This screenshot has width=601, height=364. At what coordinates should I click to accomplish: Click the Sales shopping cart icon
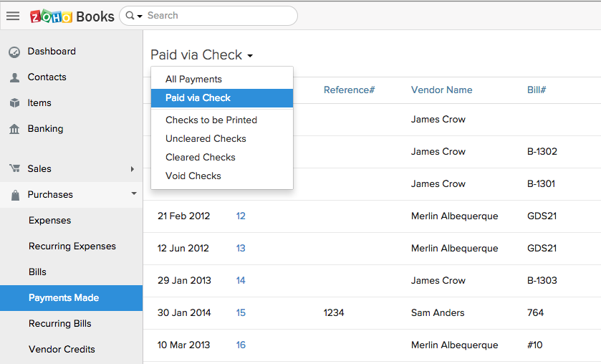pyautogui.click(x=14, y=169)
